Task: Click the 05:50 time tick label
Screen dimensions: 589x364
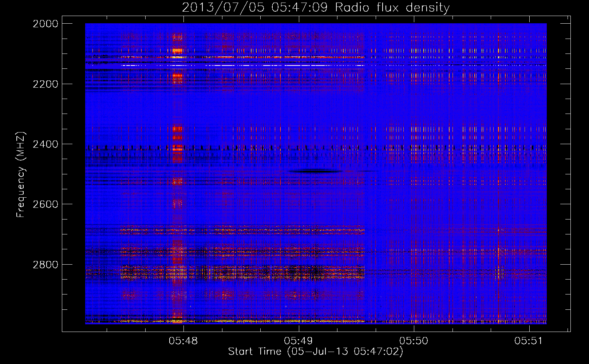Action: point(414,341)
